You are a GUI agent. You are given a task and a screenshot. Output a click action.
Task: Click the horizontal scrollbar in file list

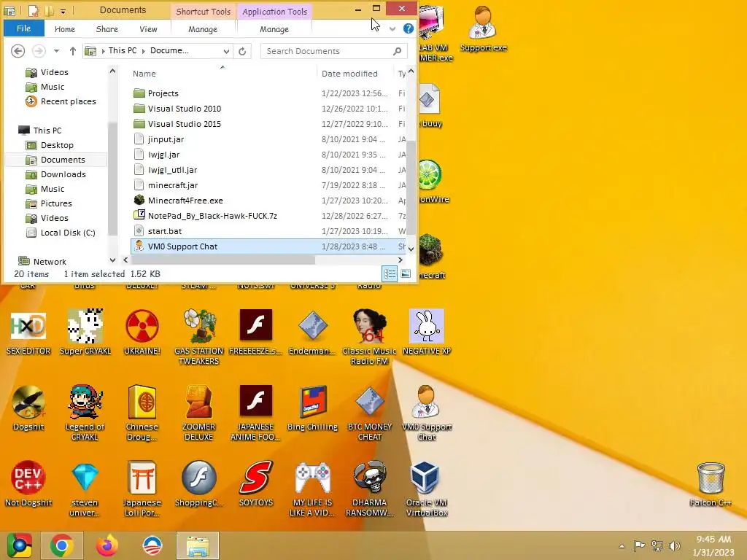point(222,260)
